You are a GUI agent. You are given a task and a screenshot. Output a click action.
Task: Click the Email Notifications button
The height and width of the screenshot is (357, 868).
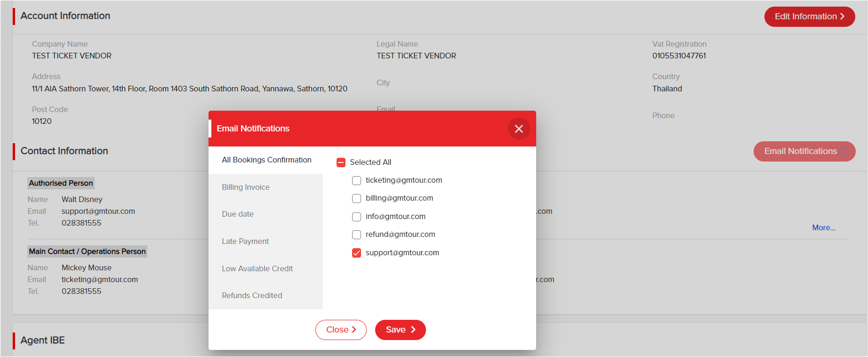(x=804, y=151)
